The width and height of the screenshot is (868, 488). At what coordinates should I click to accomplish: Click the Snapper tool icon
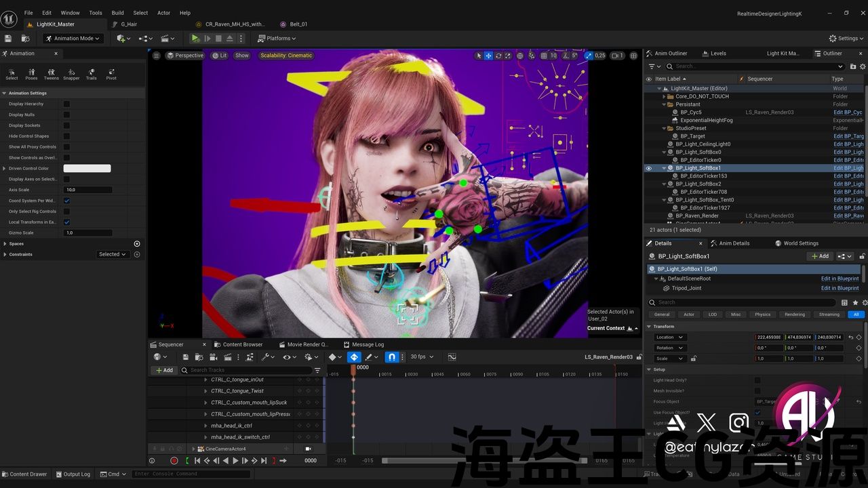[71, 73]
